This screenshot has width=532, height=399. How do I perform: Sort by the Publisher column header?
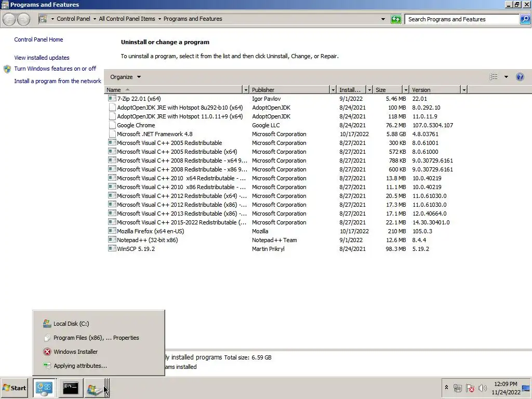[290, 89]
